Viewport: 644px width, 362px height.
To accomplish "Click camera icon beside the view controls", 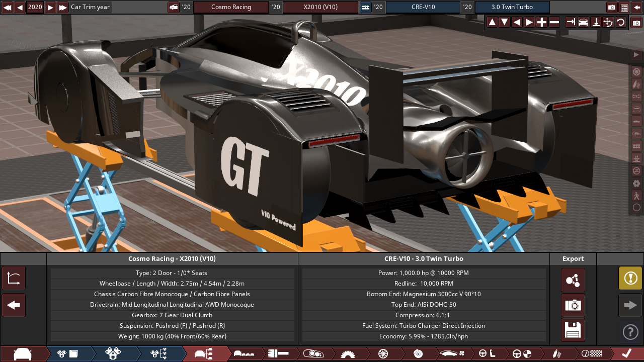I will tap(636, 23).
